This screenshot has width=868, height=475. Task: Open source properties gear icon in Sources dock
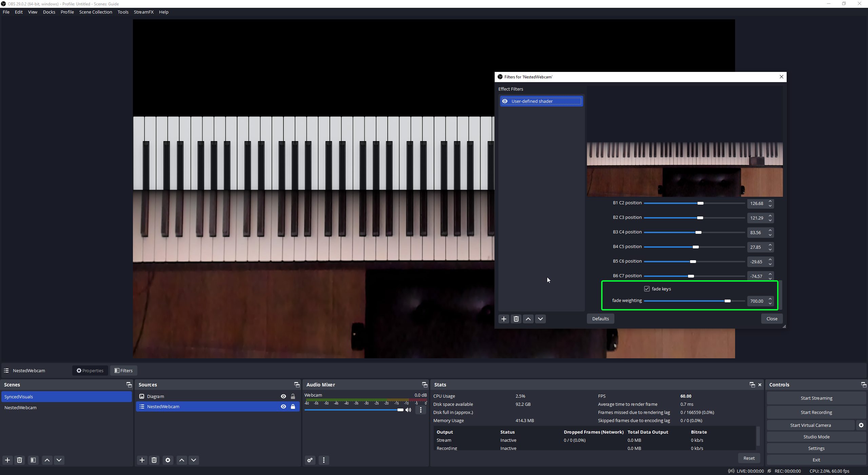(168, 460)
